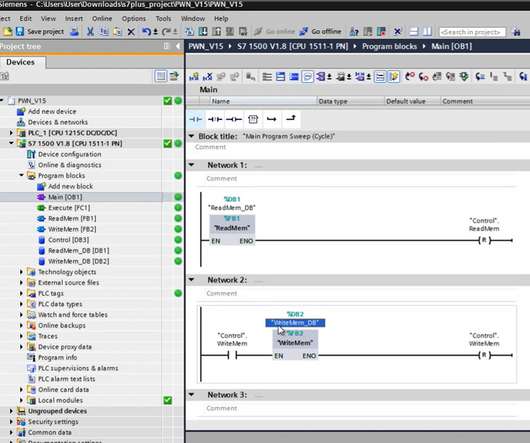This screenshot has width=530, height=443.
Task: Open Devices & networks
Action: click(x=57, y=122)
